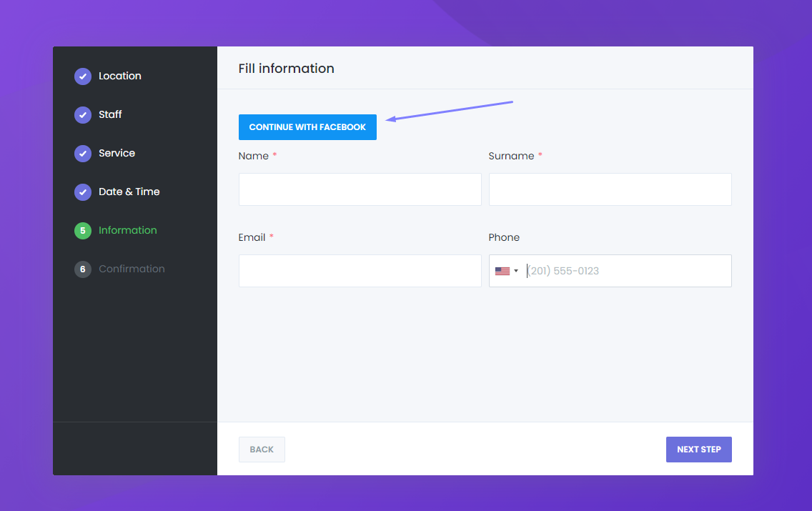
Task: Go to the Location step
Action: coord(119,76)
